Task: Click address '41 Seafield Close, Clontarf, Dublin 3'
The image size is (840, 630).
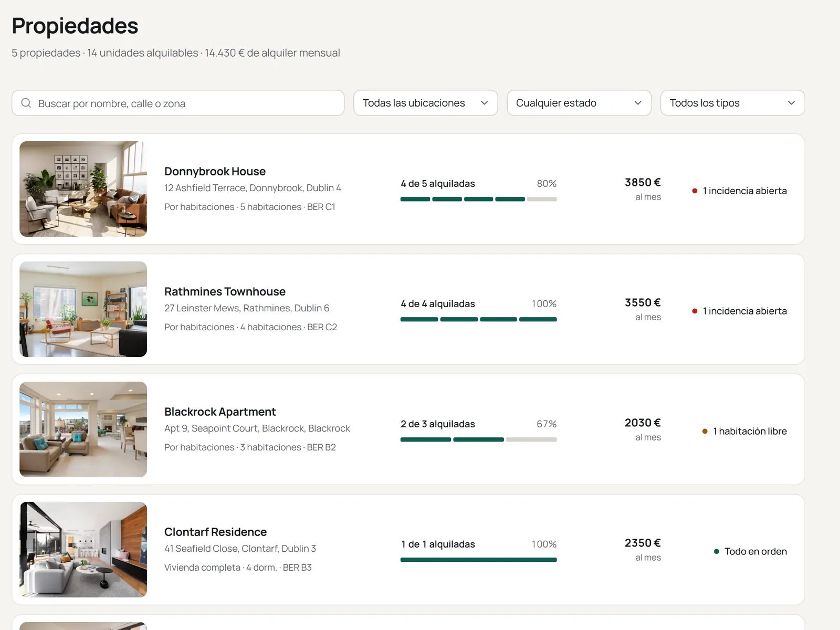Action: [x=240, y=549]
